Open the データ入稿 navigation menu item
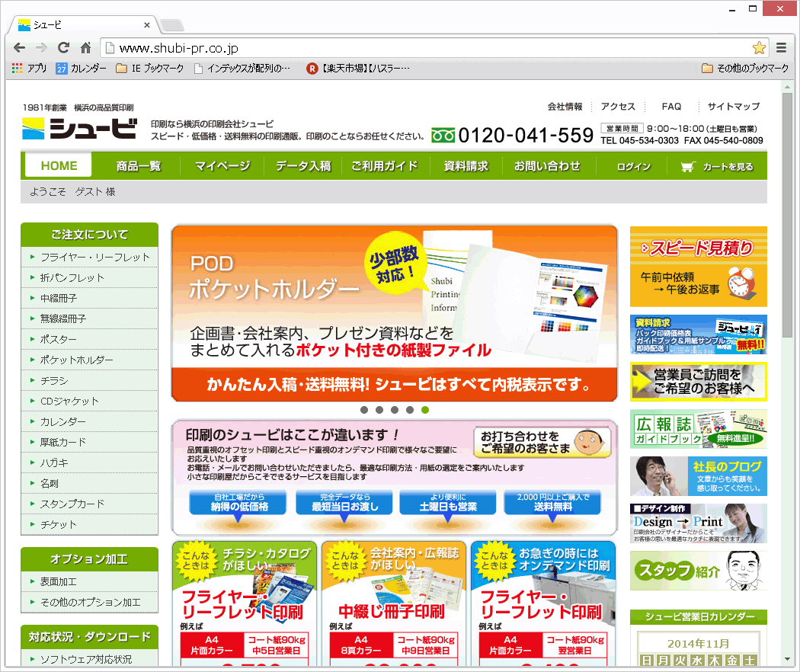 pos(303,166)
